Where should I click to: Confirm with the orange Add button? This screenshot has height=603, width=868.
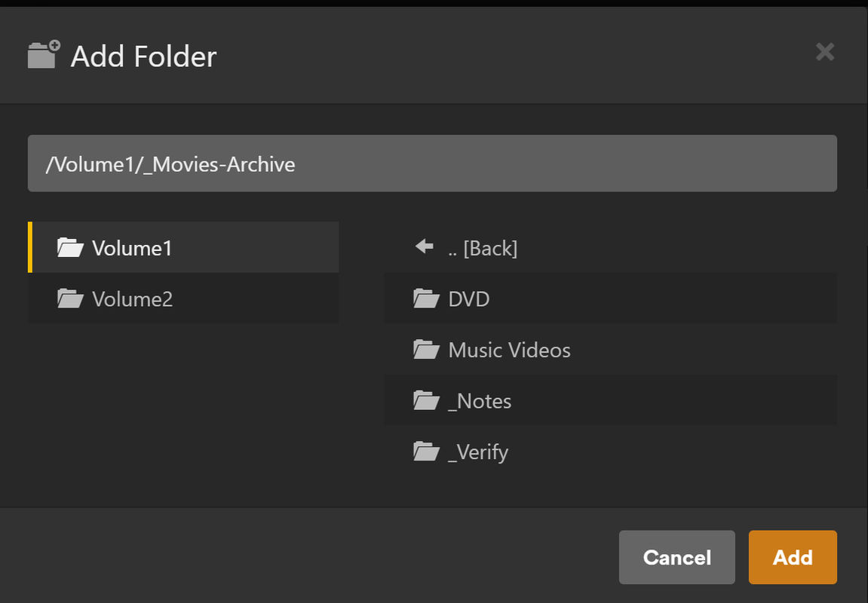click(x=793, y=557)
